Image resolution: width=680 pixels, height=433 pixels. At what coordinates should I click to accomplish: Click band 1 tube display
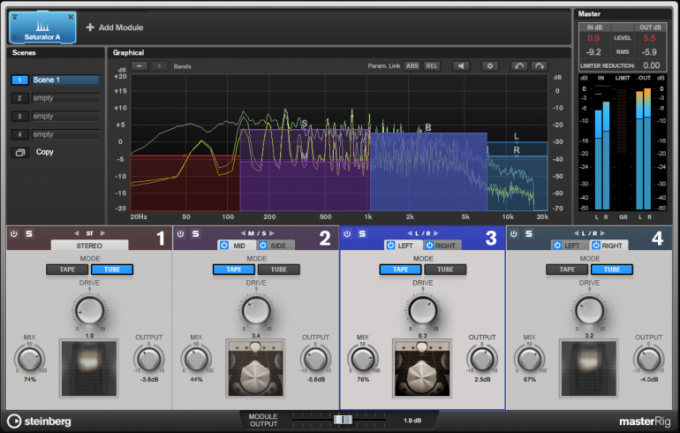click(x=89, y=368)
